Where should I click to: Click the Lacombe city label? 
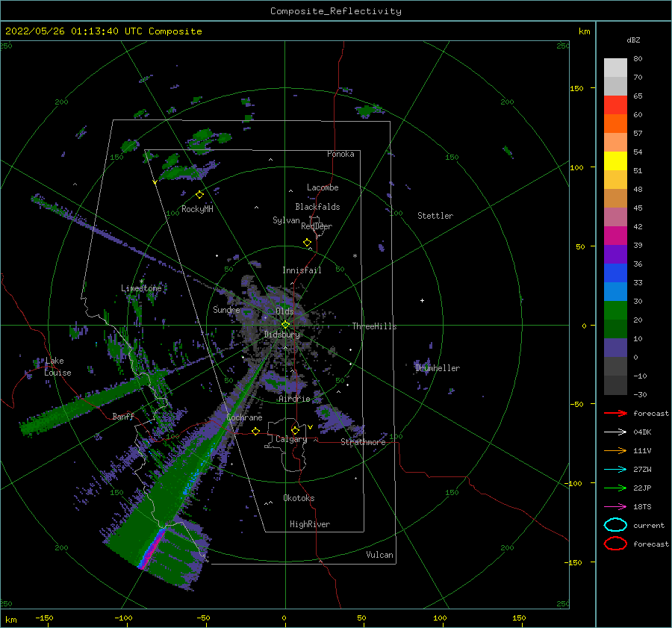[x=323, y=187]
